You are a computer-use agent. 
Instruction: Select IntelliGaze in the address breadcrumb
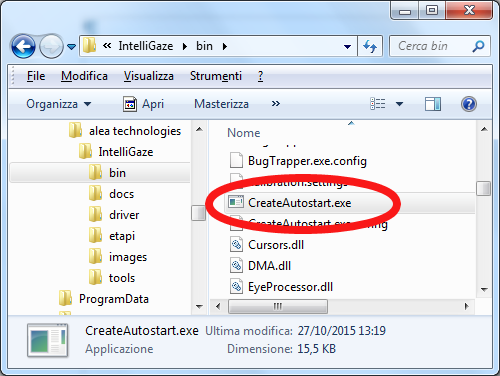click(x=146, y=46)
